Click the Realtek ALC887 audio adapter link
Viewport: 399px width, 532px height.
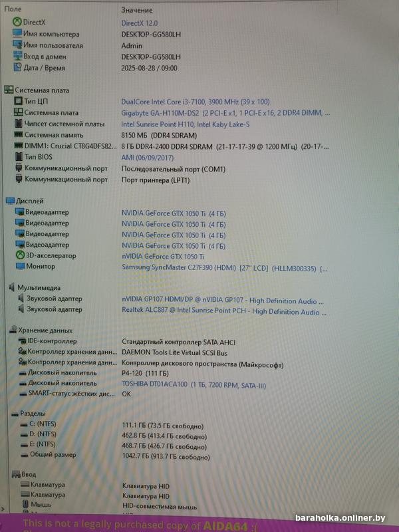(224, 311)
